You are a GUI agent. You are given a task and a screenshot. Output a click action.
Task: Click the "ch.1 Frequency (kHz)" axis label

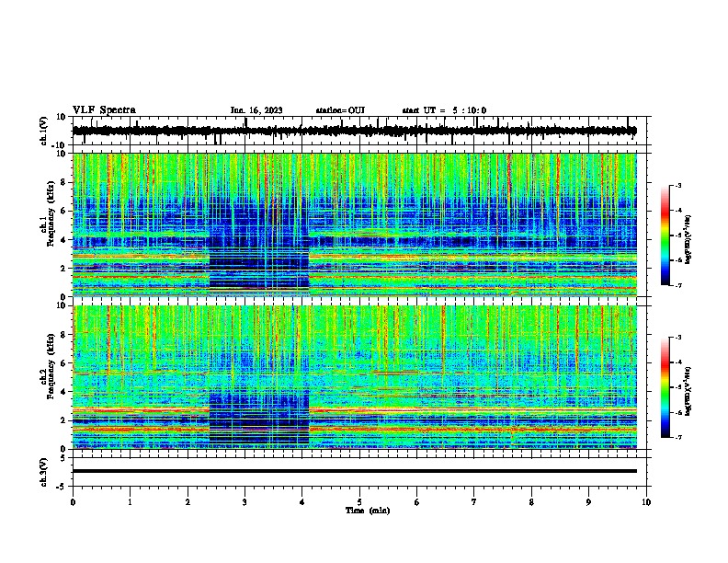(x=48, y=214)
